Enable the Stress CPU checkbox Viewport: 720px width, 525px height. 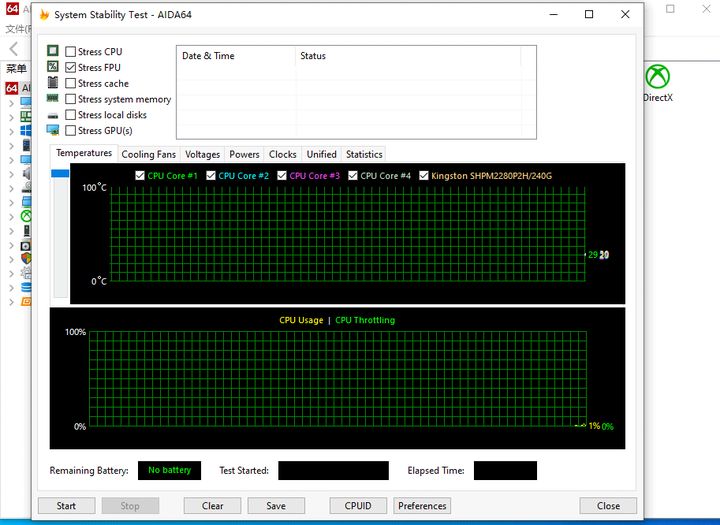click(x=71, y=52)
